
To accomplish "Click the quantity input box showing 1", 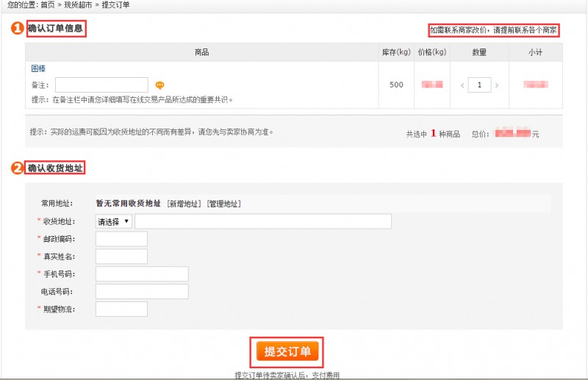I will coord(479,85).
